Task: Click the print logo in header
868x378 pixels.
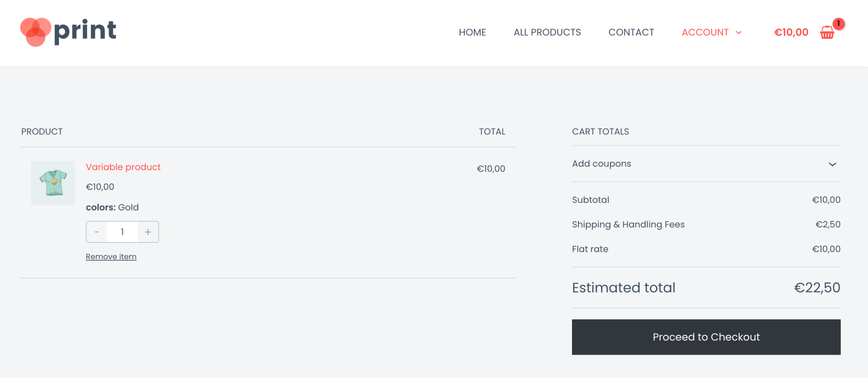Action: (x=68, y=32)
